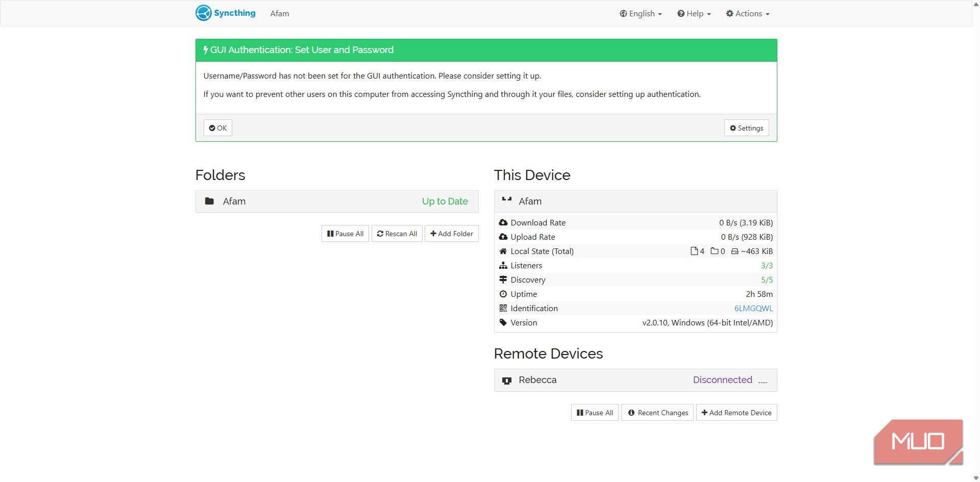The image size is (980, 482).
Task: Click Add Remote Device
Action: coord(737,413)
